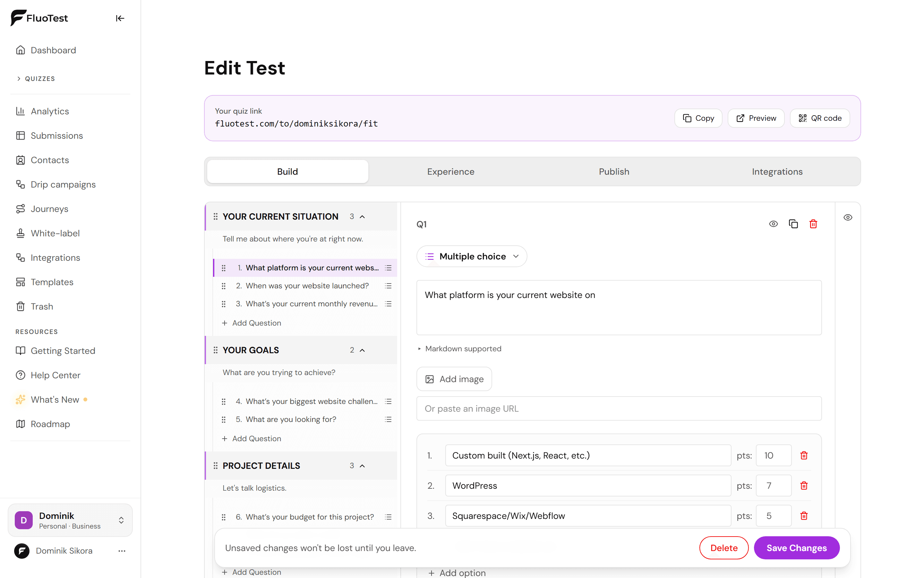Switch to the Experience tab

tap(450, 172)
